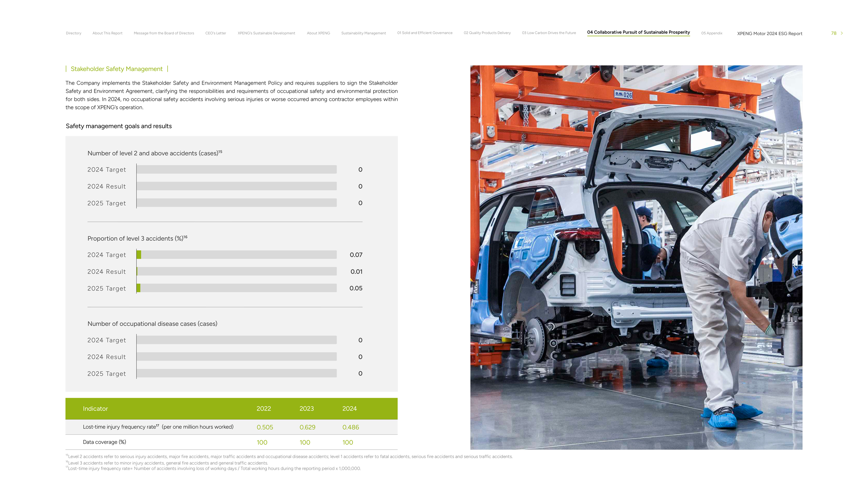Click the 2024 Target level 3 green bar
The width and height of the screenshot is (868, 488).
click(139, 255)
